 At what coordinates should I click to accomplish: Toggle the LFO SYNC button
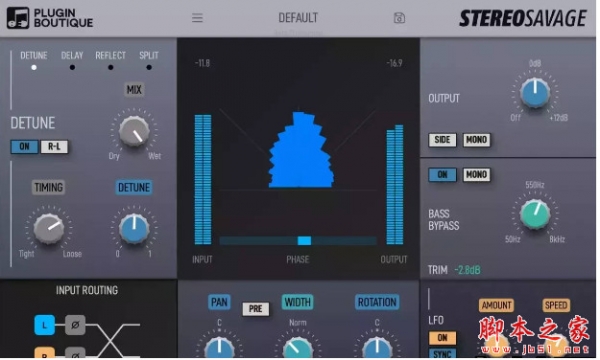click(x=442, y=354)
